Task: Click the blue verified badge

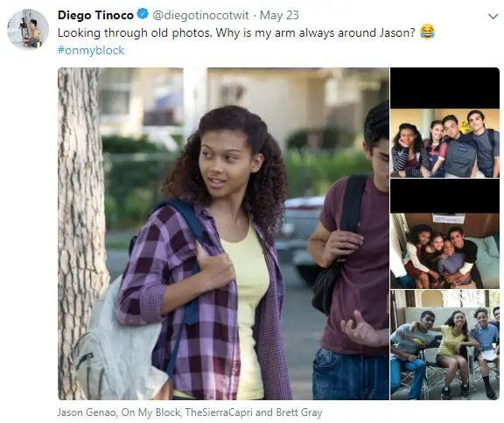Action: point(143,14)
